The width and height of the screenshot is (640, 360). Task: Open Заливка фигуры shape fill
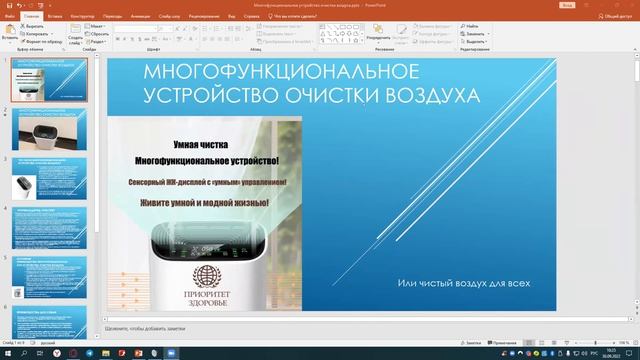tap(433, 26)
